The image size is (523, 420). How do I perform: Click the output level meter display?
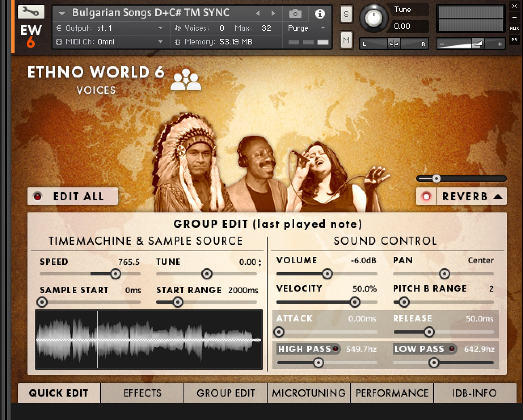(x=471, y=19)
